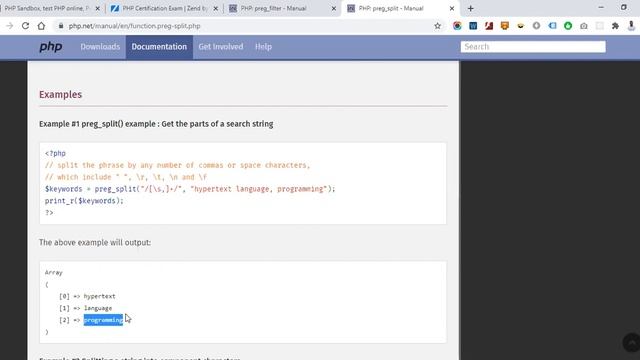640x360 pixels.
Task: Open the blue tag-shaped extension icon
Action: [552, 26]
